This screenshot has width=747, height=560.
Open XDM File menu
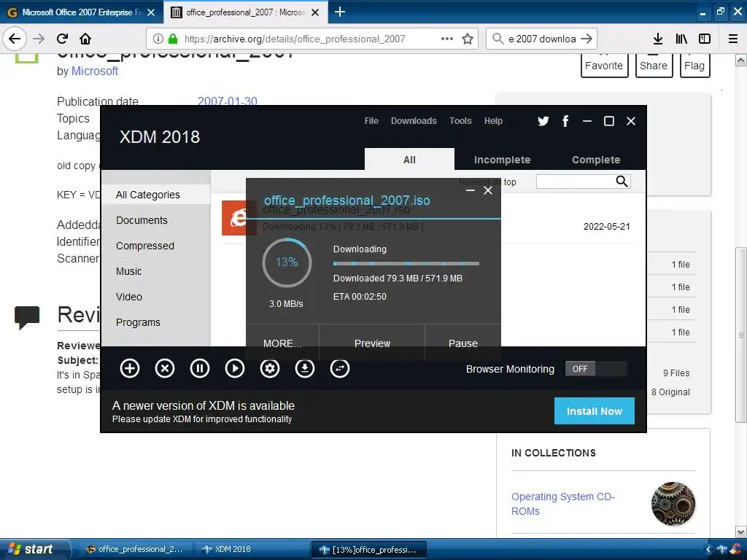[x=371, y=121]
